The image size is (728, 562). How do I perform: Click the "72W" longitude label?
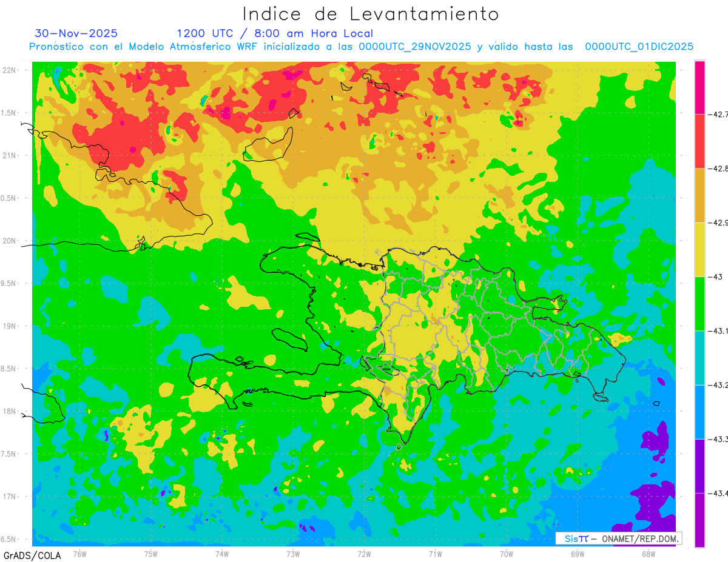tap(364, 554)
